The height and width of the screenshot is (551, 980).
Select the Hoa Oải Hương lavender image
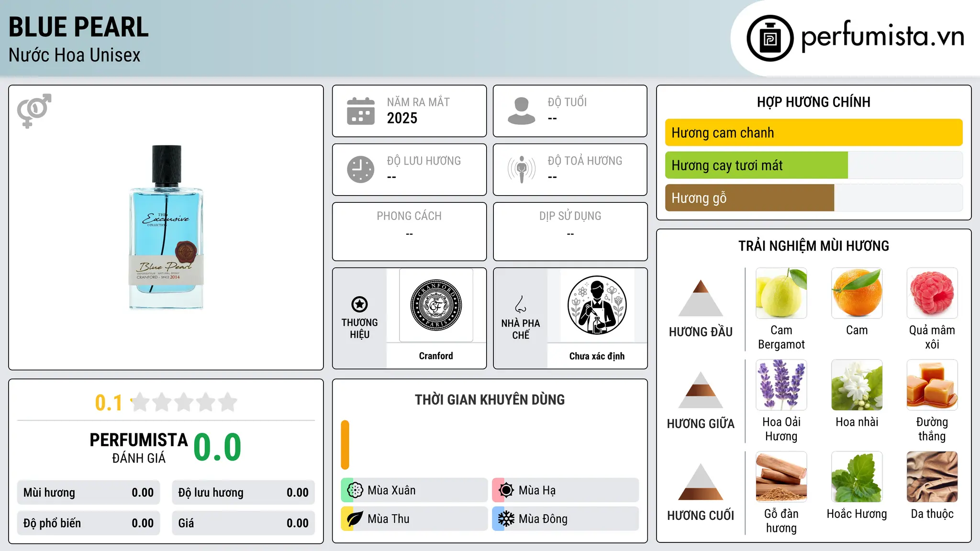[x=781, y=385]
